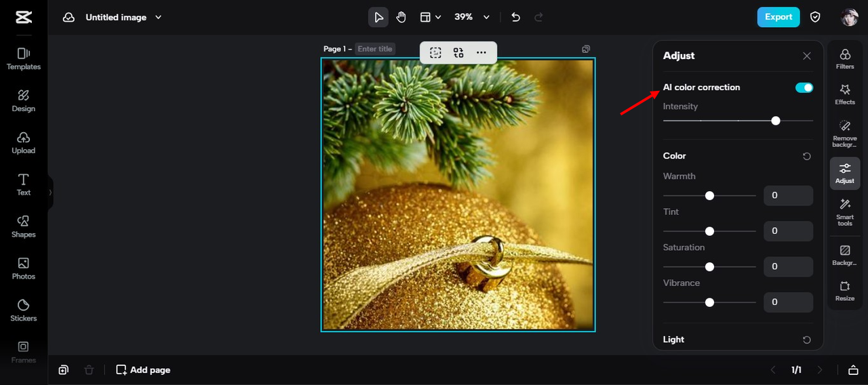868x385 pixels.
Task: Click the Saturation slider handle
Action: click(x=709, y=266)
